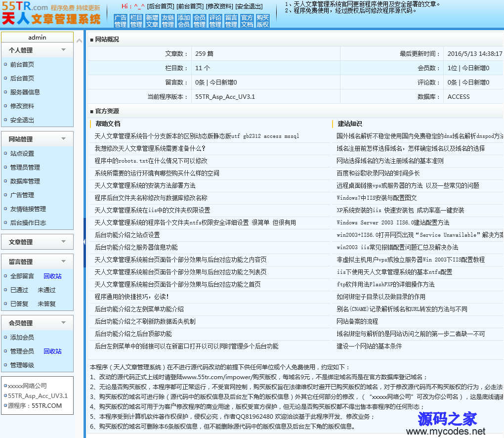Open 广告管理 in the top toolbar
This screenshot has width=504, height=438.
point(121,21)
